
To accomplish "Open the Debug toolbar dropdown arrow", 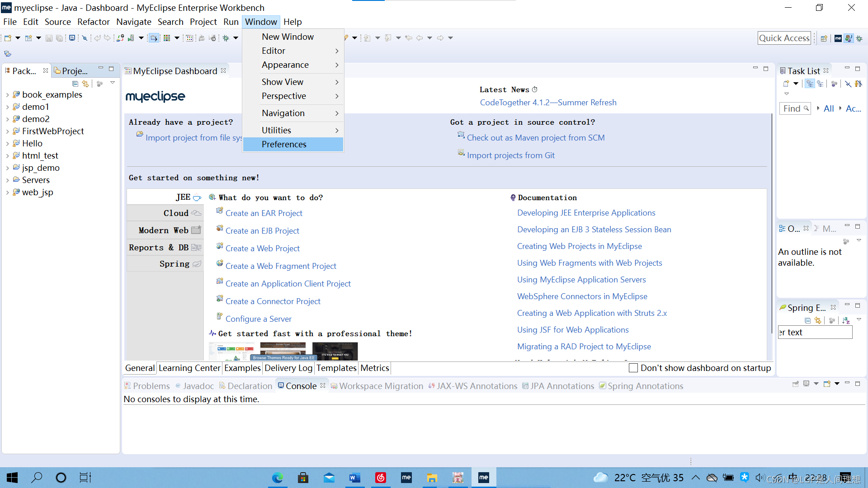I will [x=236, y=38].
